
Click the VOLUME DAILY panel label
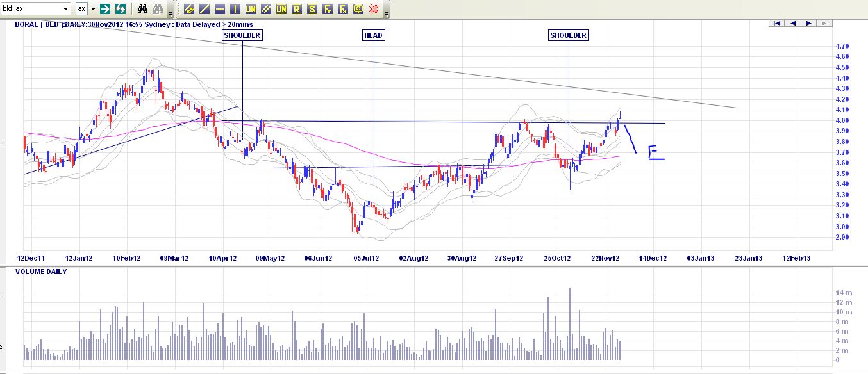click(x=41, y=272)
